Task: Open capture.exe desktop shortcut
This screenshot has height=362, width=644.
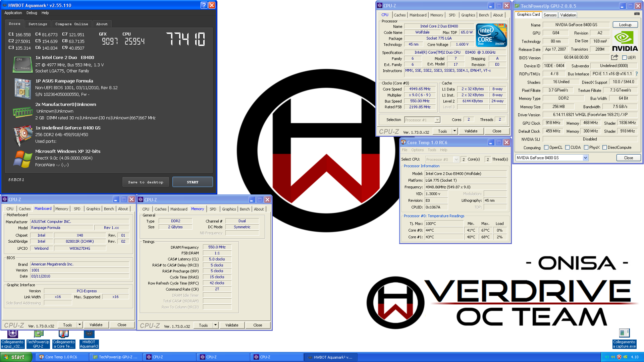Action: (624, 339)
